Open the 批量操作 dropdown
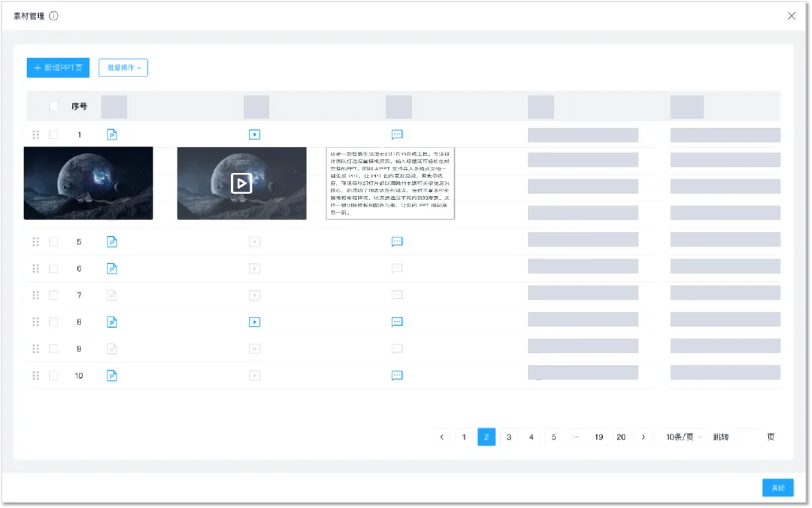This screenshot has width=812, height=508. point(123,68)
